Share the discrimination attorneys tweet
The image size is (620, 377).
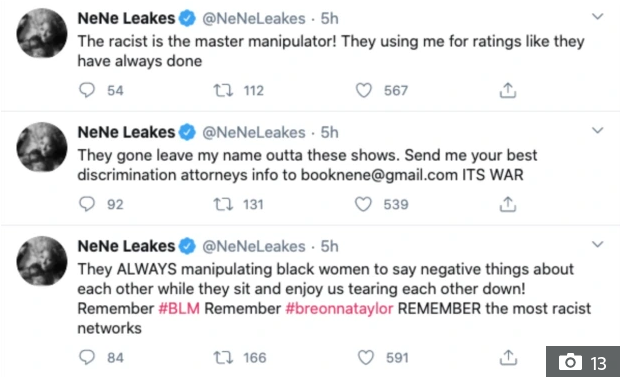(x=508, y=204)
